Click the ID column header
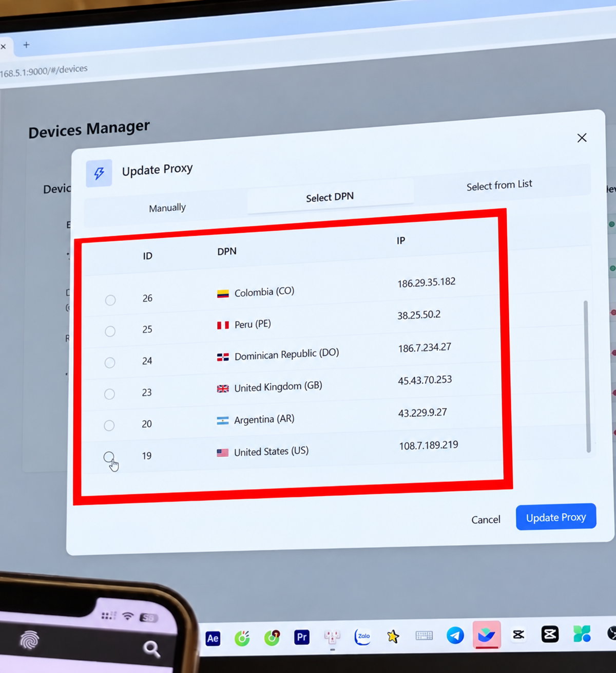Viewport: 616px width, 673px height. click(148, 256)
